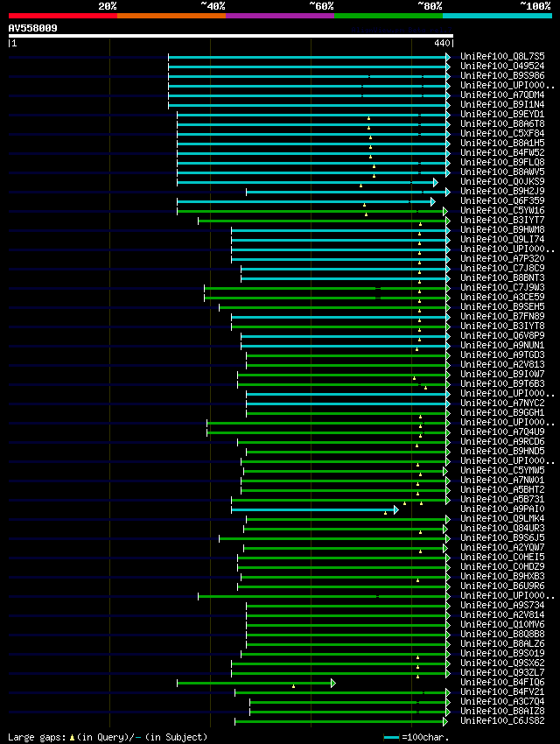The width and height of the screenshot is (560, 744).
Task: Click the UniRef100_A7NYC2 label
Action: (502, 403)
